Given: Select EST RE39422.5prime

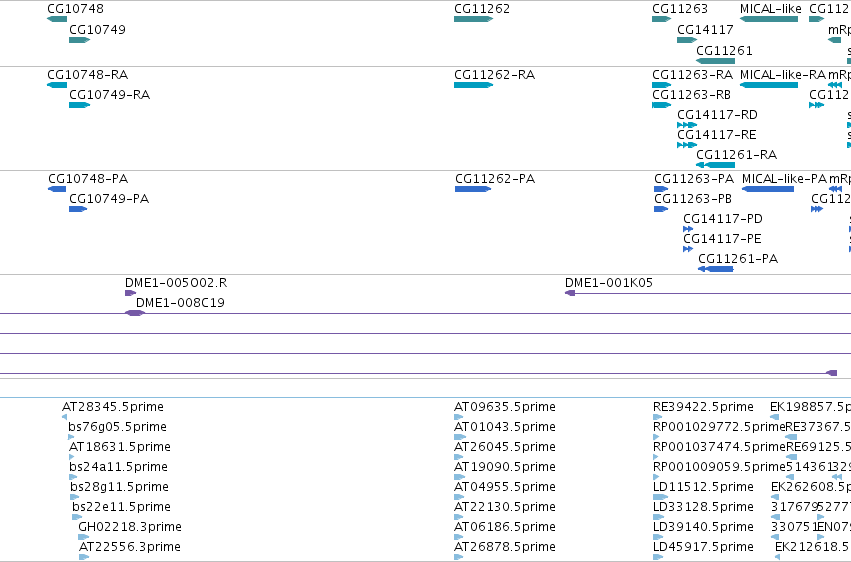Looking at the screenshot, I should click(x=657, y=417).
